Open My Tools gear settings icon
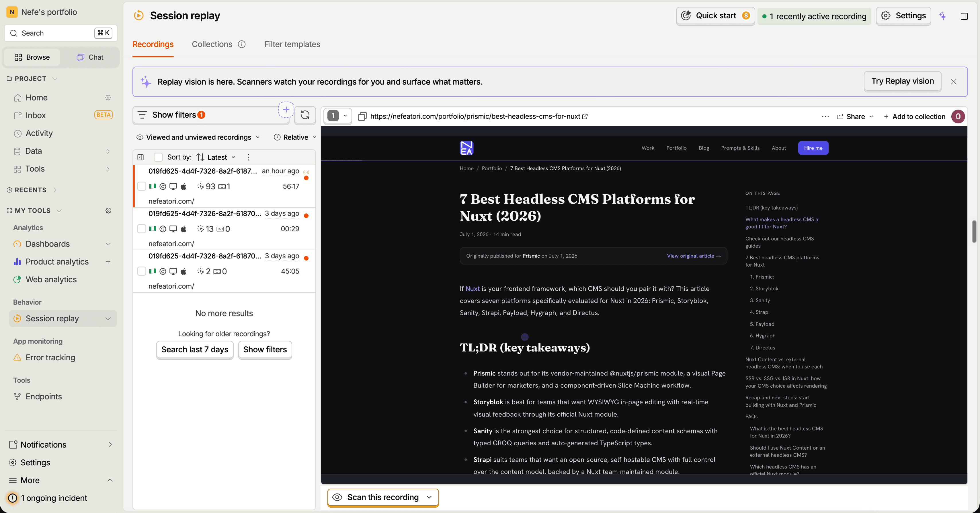The height and width of the screenshot is (513, 980). pyautogui.click(x=108, y=211)
